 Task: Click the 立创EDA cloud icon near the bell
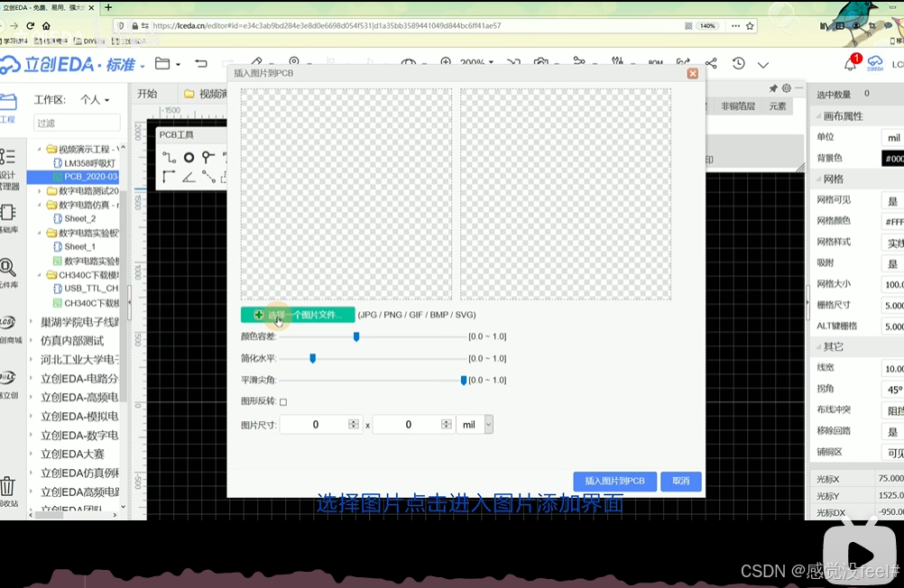point(875,62)
